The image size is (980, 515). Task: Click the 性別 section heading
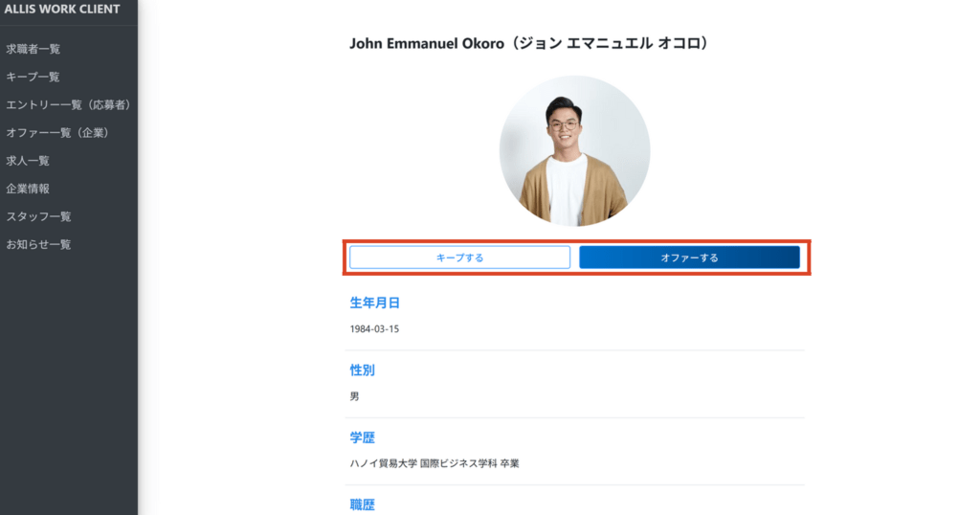tap(362, 369)
